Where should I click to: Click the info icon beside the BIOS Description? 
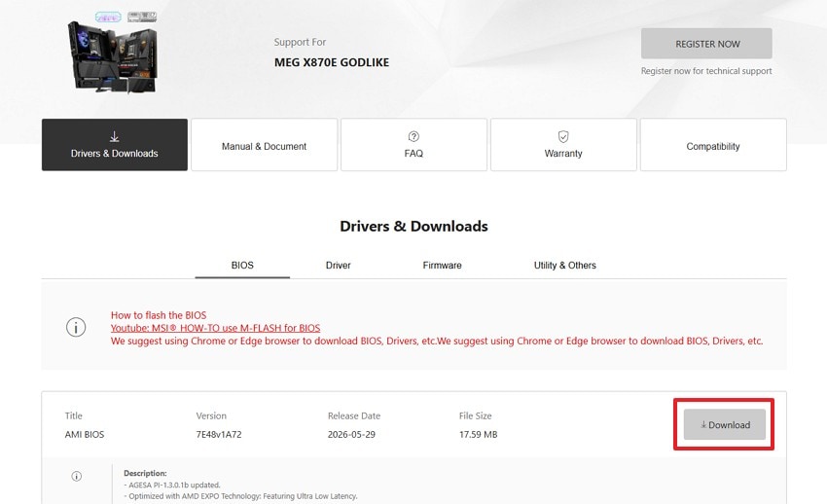click(x=77, y=476)
